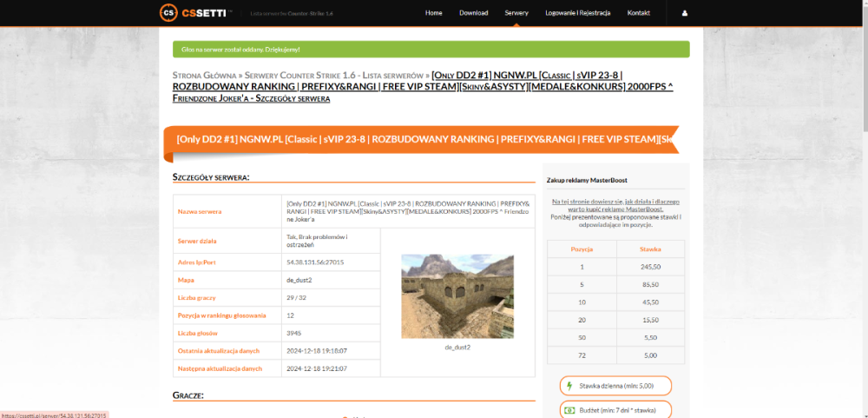Click the Pozycja column header
This screenshot has height=418, width=868.
pos(582,249)
